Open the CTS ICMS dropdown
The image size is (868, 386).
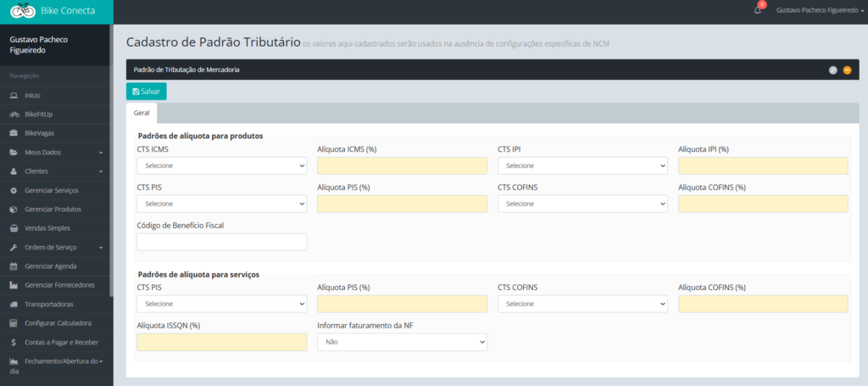point(221,166)
